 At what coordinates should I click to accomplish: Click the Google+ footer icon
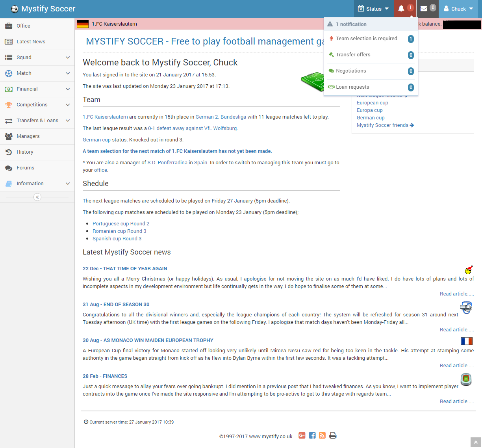pos(302,435)
